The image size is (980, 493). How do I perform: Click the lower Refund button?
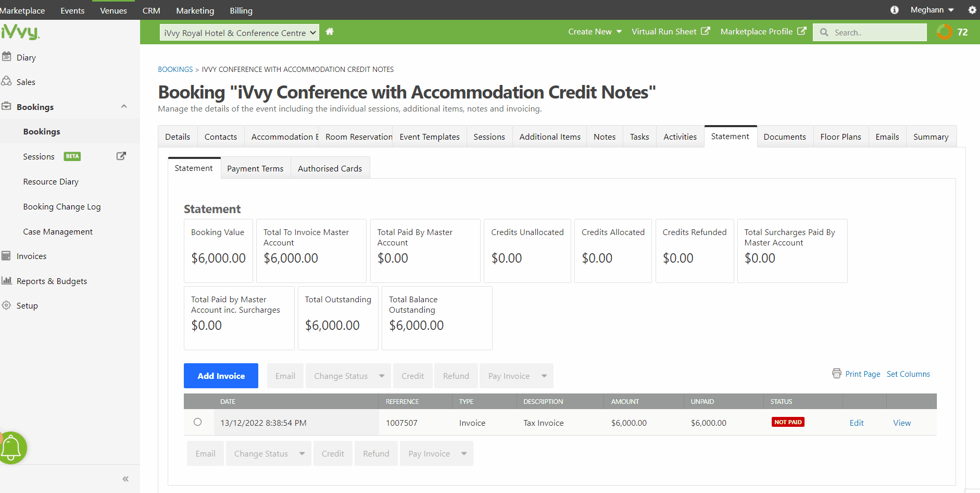(376, 453)
